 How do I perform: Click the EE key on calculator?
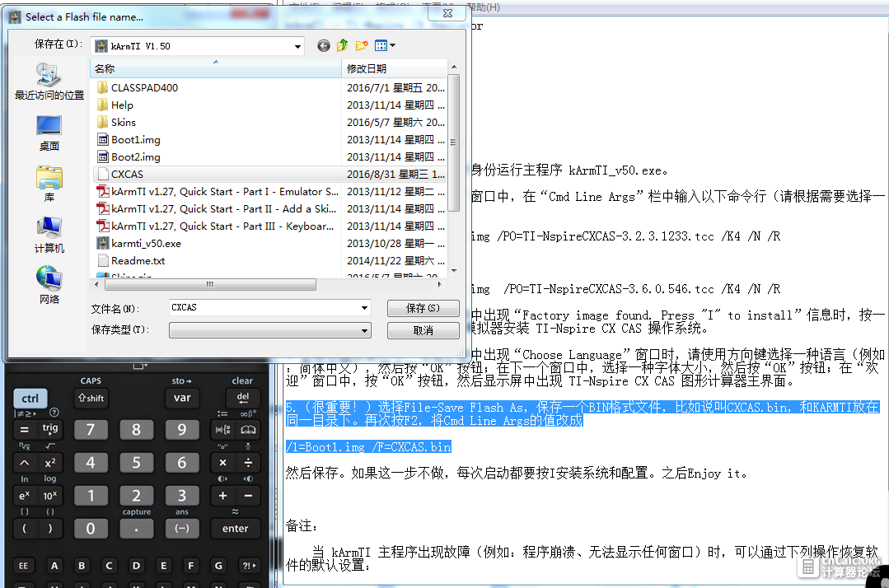tap(23, 565)
